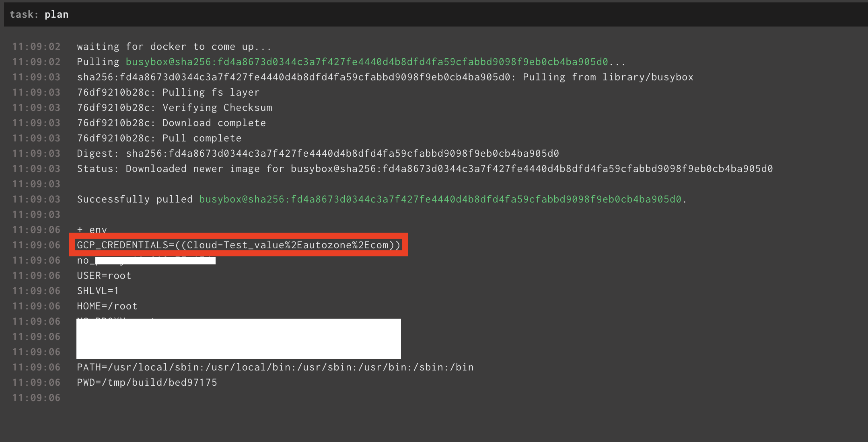This screenshot has height=442, width=868.
Task: Click the PATH environment variable line
Action: [x=275, y=367]
